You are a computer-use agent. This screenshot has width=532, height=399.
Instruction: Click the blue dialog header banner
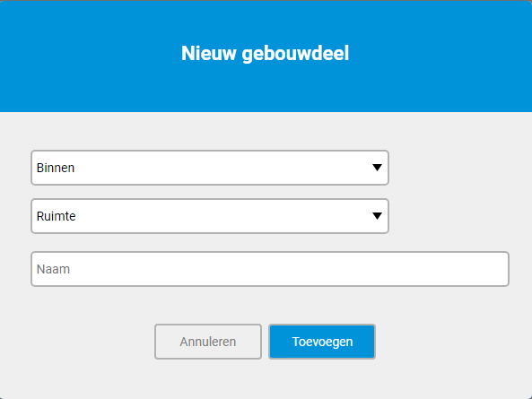266,56
